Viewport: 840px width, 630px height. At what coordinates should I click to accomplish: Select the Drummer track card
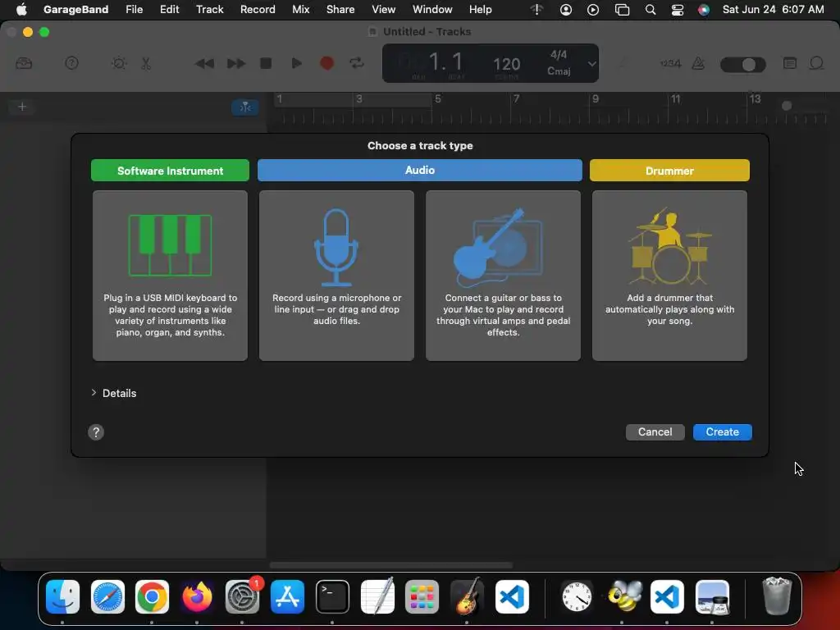pyautogui.click(x=669, y=276)
